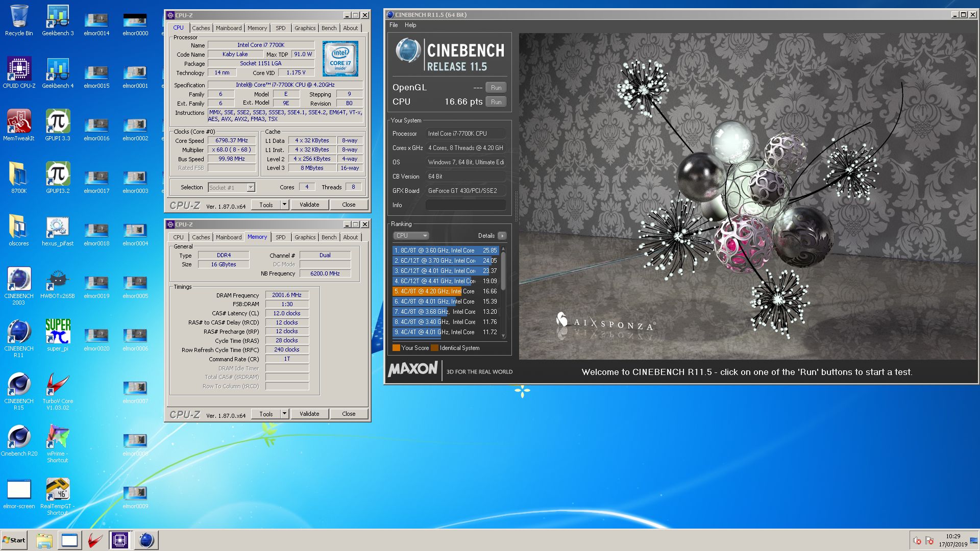The image size is (980, 551).
Task: Run the OpenGL benchmark
Action: coord(496,88)
